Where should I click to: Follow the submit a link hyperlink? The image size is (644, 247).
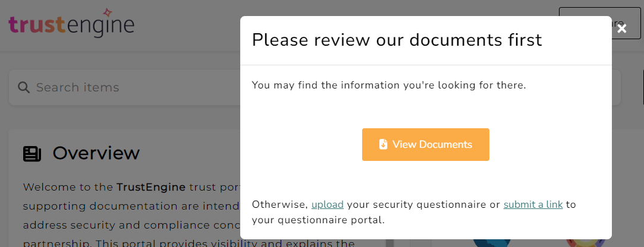coord(533,204)
